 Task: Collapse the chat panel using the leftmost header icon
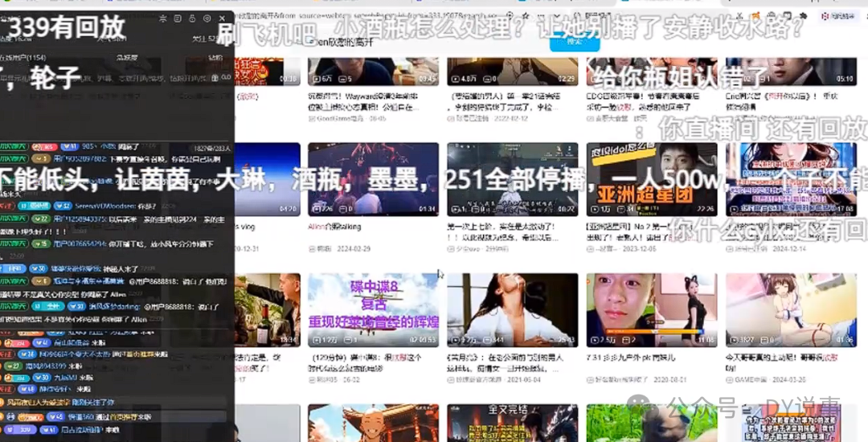click(162, 18)
